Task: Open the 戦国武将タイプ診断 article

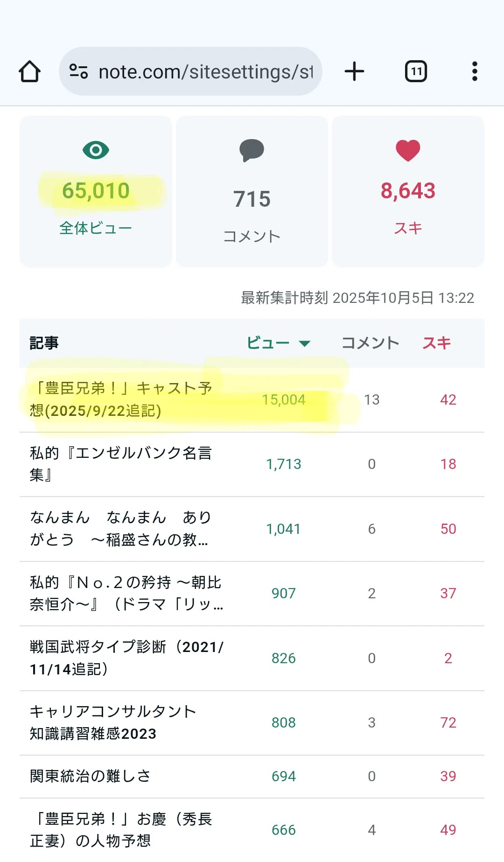Action: click(x=126, y=658)
